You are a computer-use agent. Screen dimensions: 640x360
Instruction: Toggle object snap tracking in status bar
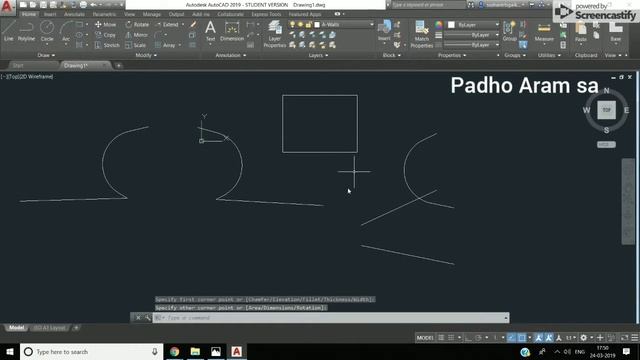511,338
